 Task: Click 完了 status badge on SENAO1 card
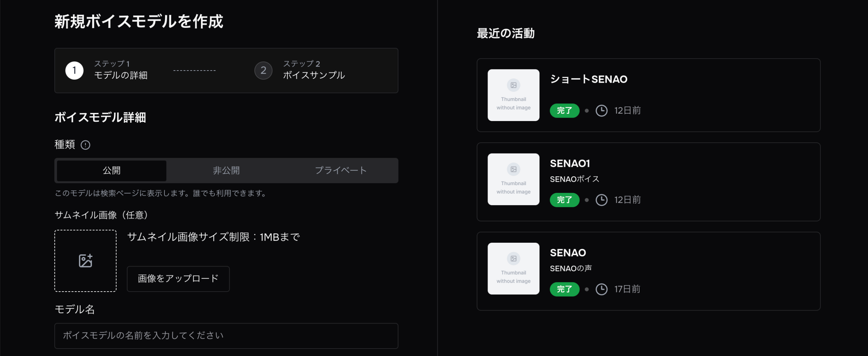tap(565, 200)
